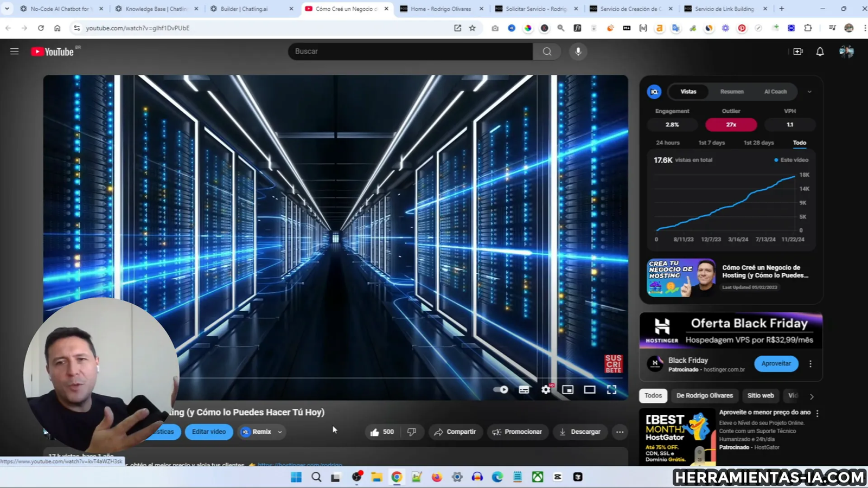The height and width of the screenshot is (488, 868).
Task: Dislike the video with thumbs down
Action: click(x=412, y=432)
